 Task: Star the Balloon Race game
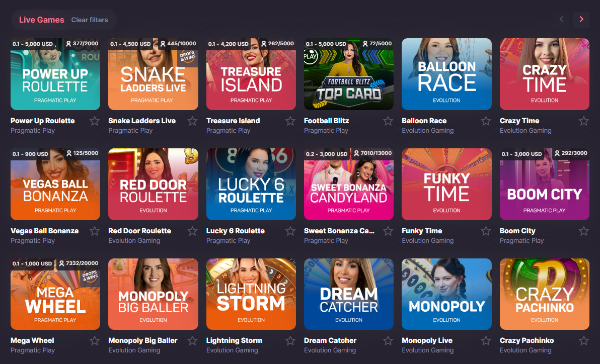tap(486, 121)
